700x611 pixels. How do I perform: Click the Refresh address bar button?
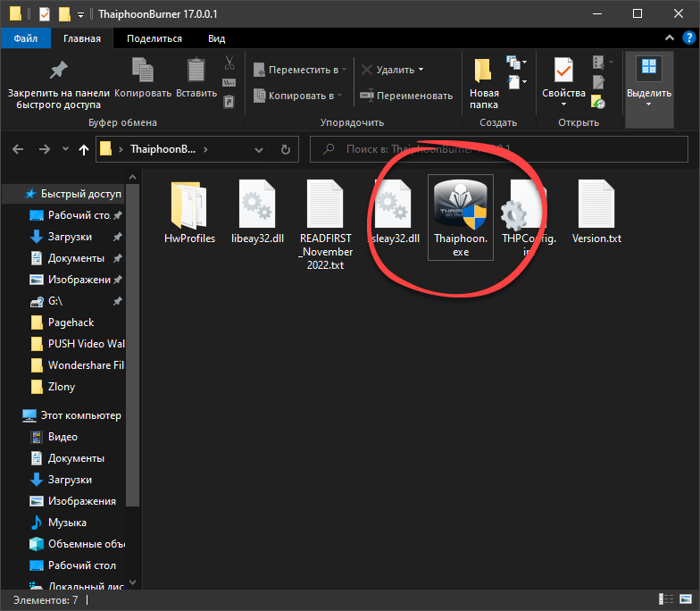coord(286,149)
